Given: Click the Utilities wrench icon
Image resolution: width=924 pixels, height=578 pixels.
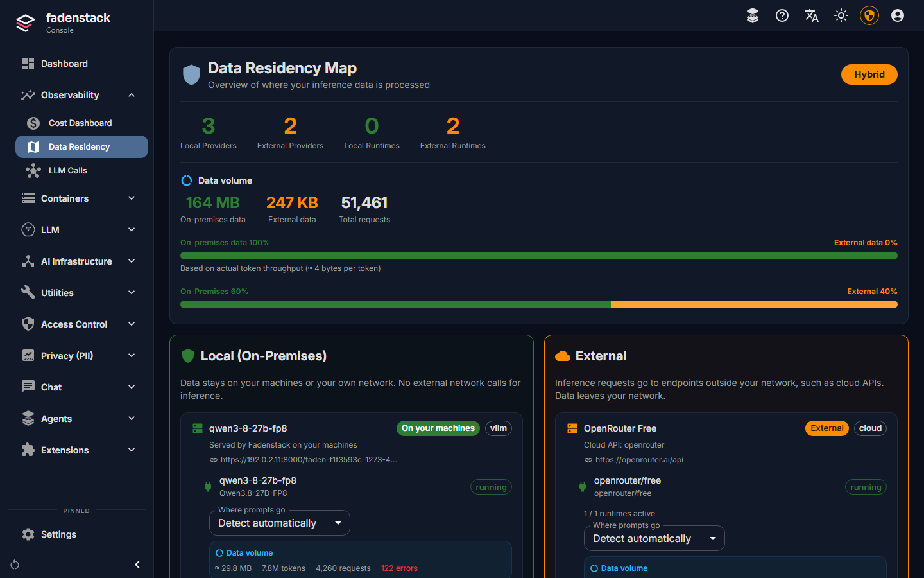Looking at the screenshot, I should [28, 293].
